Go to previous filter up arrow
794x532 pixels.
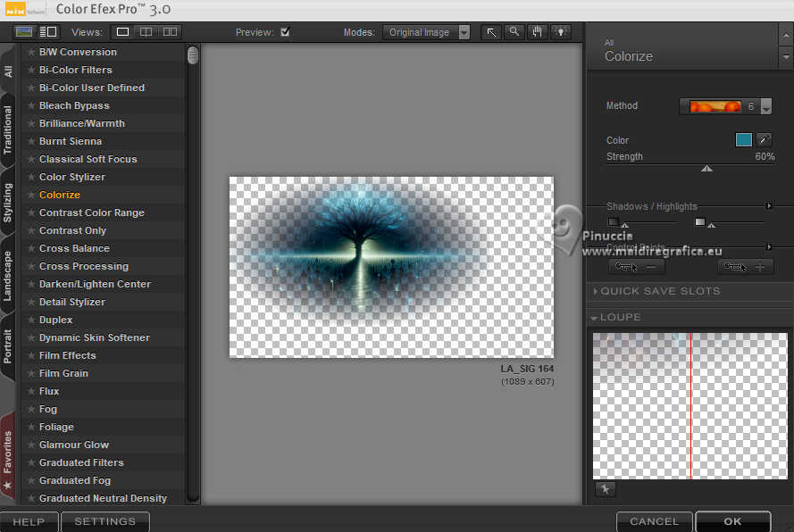tap(786, 36)
